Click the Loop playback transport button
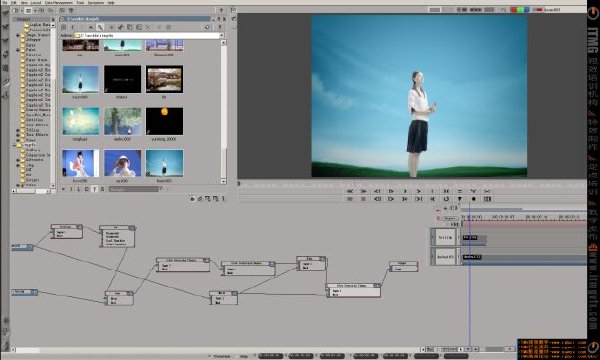Viewport: 600px width, 360px height. (x=446, y=199)
